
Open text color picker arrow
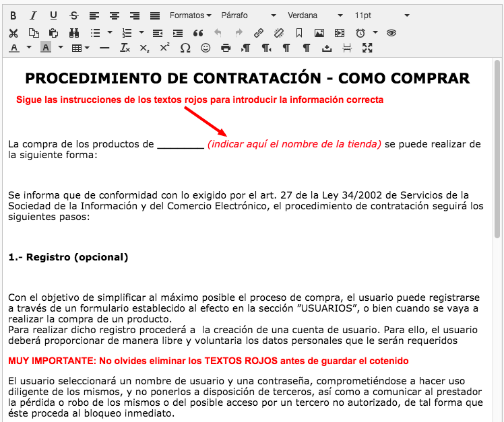(29, 48)
